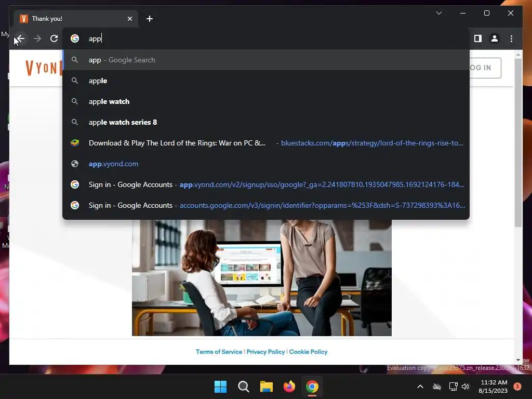532x399 pixels.
Task: Reload the current page
Action: [54, 38]
